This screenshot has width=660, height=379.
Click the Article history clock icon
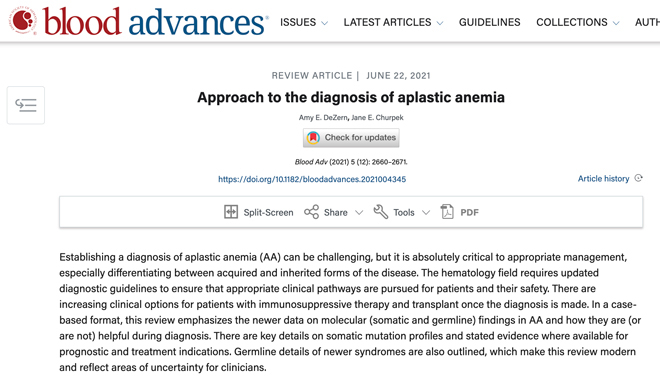[x=639, y=178]
